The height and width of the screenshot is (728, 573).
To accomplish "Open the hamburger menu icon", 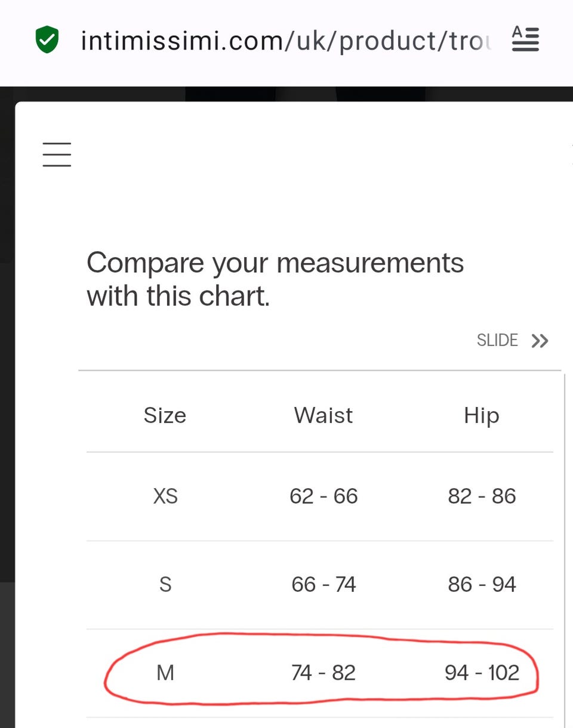I will pos(57,155).
